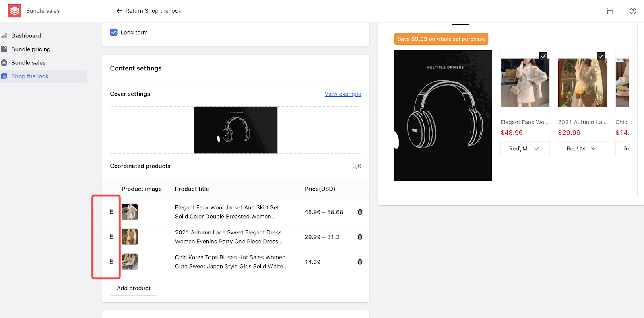Remove the Chic Korea Tops product with trash icon

(360, 262)
